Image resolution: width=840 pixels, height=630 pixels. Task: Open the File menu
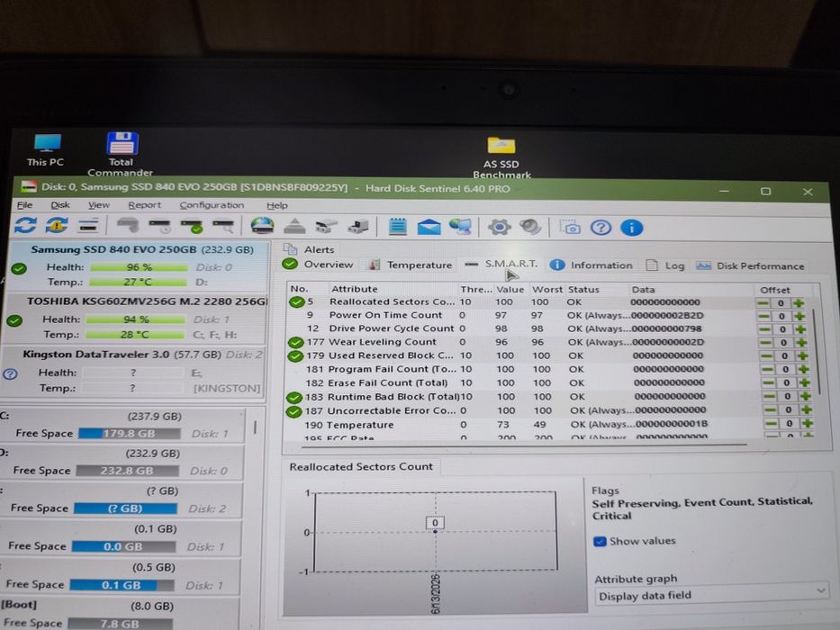click(24, 205)
